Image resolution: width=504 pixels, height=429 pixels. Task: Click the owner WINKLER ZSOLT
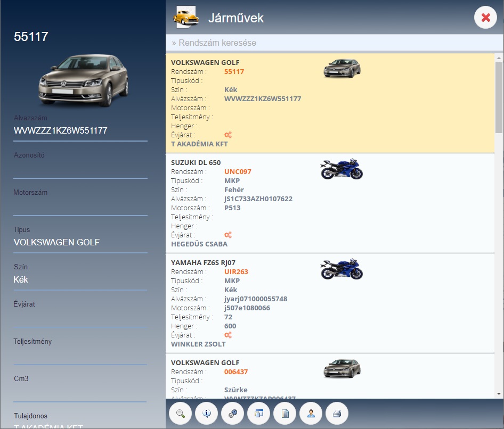coord(198,344)
